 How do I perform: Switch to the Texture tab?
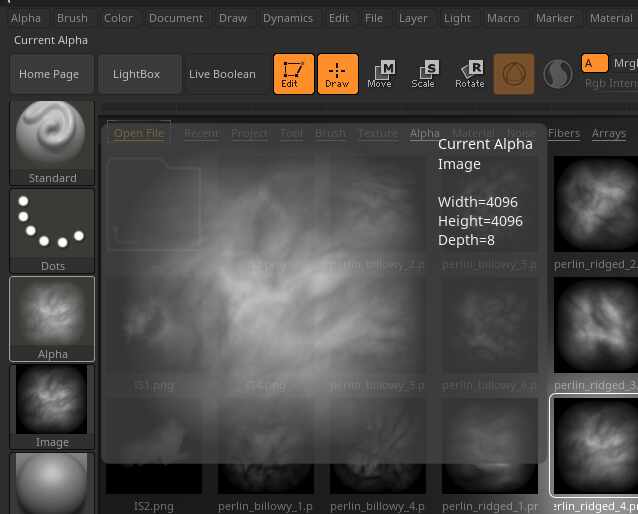(x=378, y=133)
